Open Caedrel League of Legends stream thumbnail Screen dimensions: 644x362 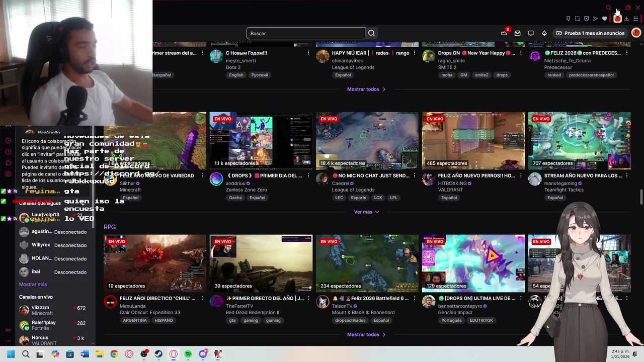367,141
